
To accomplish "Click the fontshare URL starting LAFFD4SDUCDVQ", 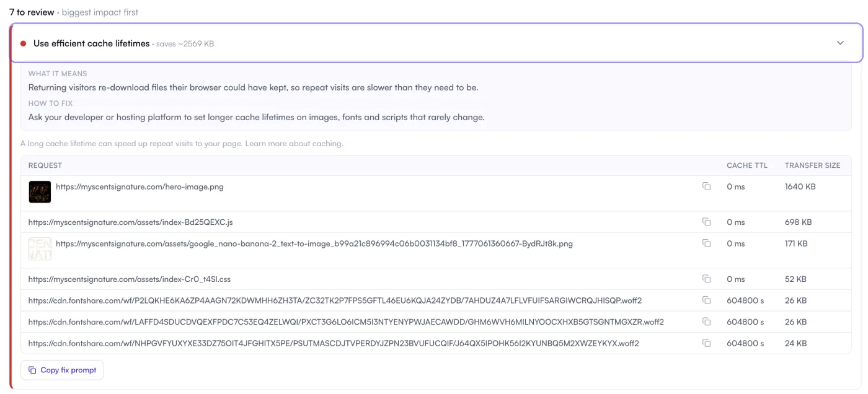I will (346, 322).
